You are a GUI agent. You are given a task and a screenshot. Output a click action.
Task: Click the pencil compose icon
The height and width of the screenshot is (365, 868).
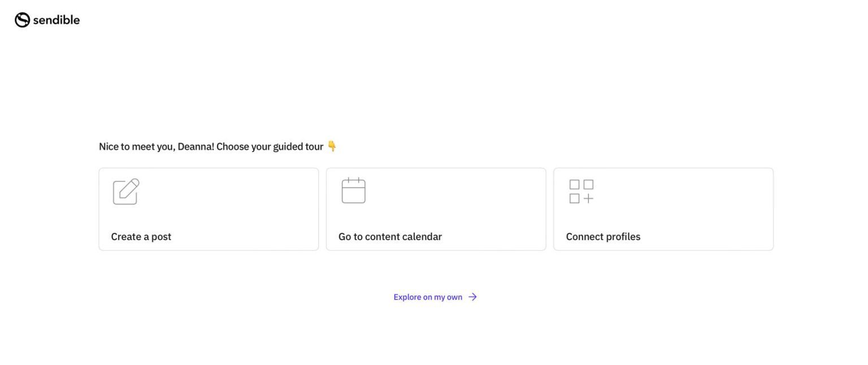(125, 192)
